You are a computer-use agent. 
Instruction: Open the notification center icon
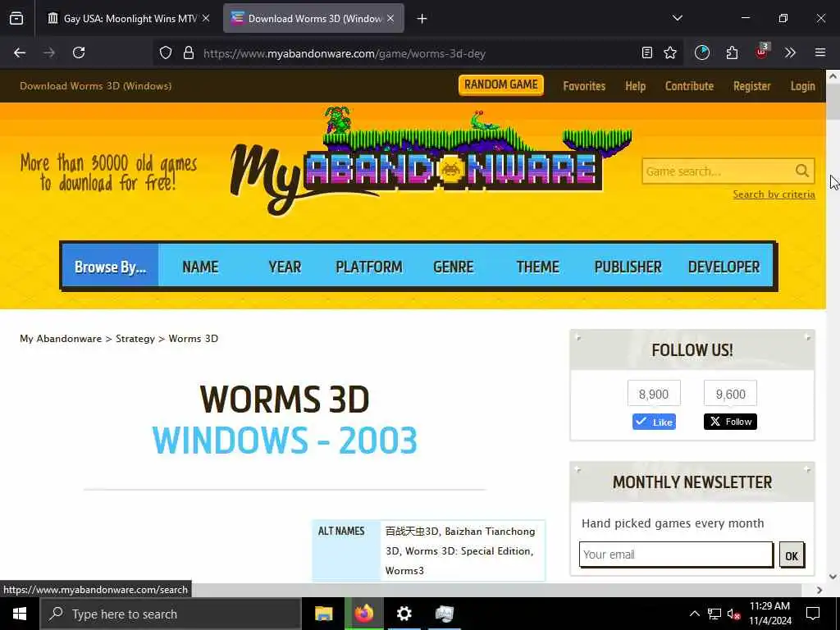pyautogui.click(x=813, y=614)
